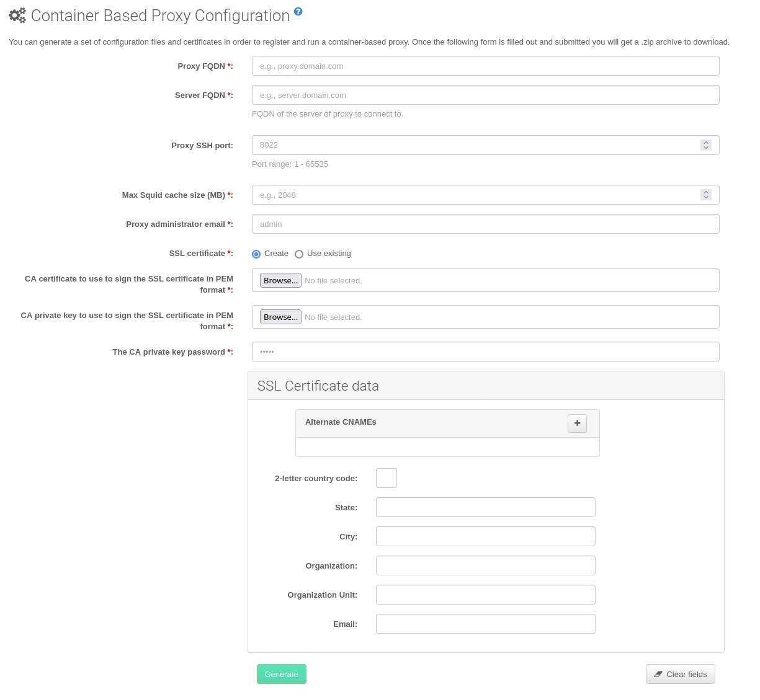The width and height of the screenshot is (760, 700).
Task: Click the State field in SSL Certificate data
Action: [x=485, y=507]
